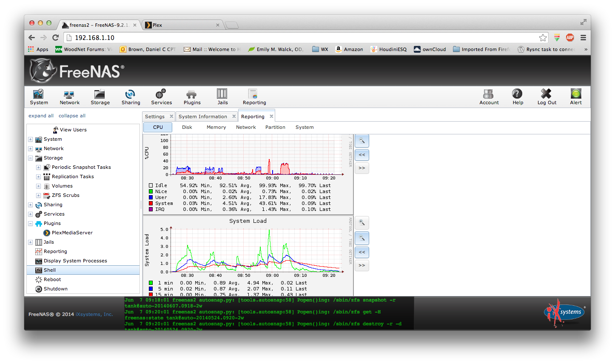Collapse the Plugins tree node

click(x=30, y=224)
